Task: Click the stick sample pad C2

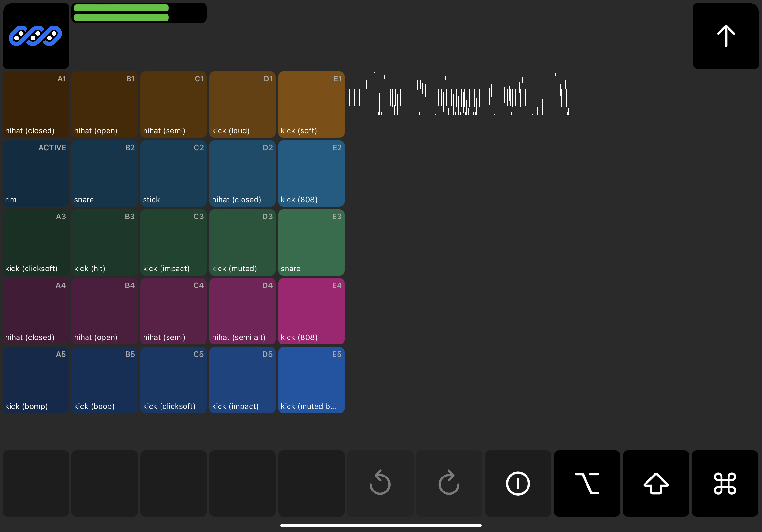Action: [174, 174]
